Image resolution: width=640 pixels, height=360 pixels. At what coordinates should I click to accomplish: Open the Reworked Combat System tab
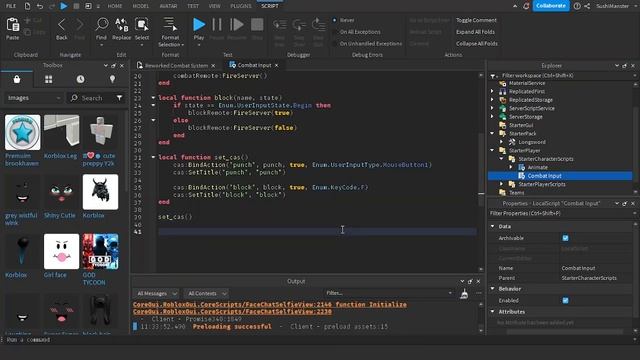[x=176, y=65]
